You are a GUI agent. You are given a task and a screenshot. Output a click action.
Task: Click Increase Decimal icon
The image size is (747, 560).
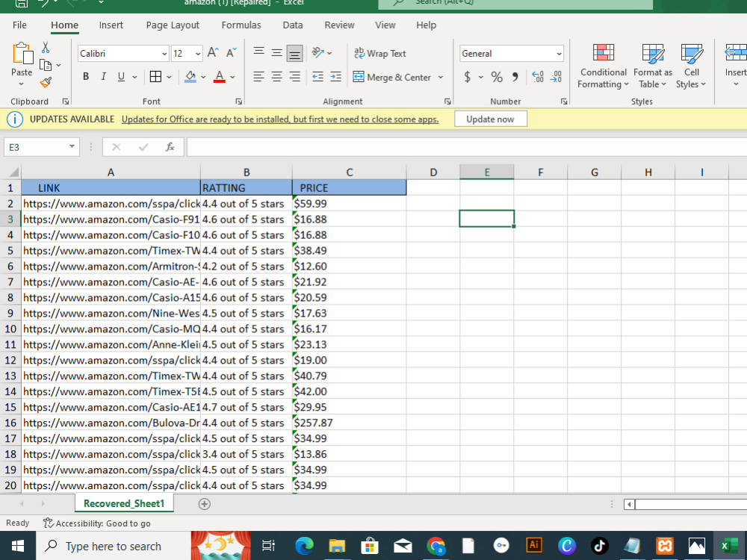tap(538, 77)
